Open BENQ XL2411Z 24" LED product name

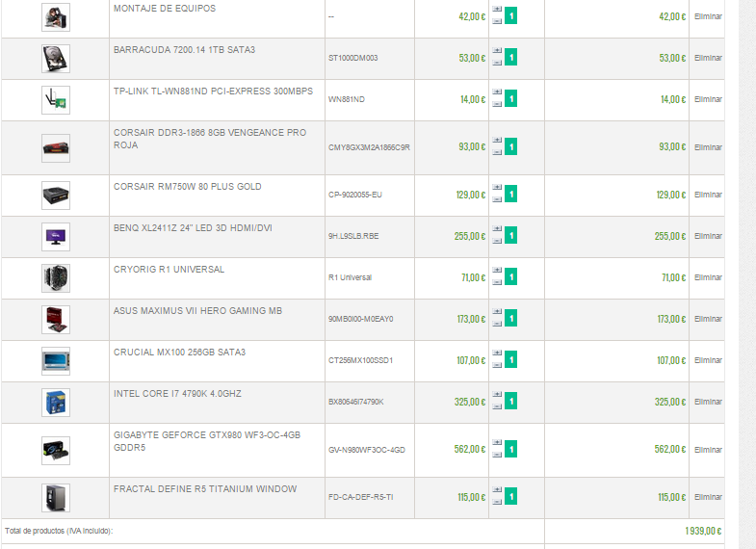193,228
